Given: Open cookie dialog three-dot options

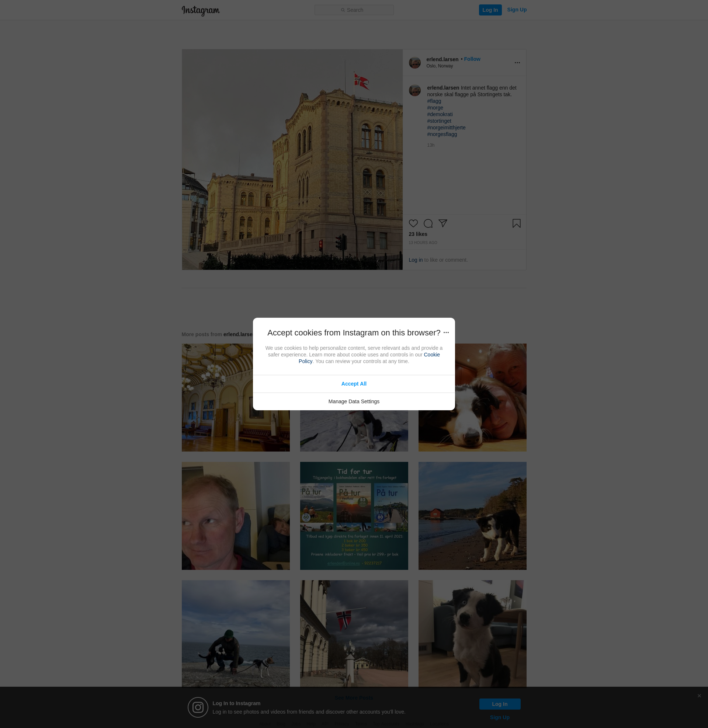Looking at the screenshot, I should click(x=446, y=332).
